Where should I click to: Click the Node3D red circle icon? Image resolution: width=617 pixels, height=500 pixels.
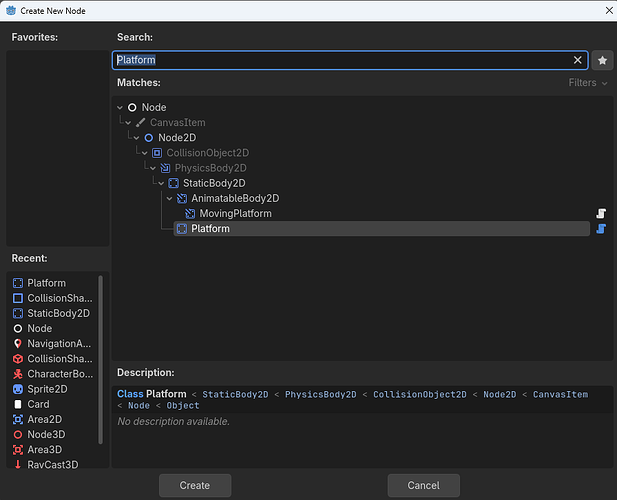(x=18, y=434)
